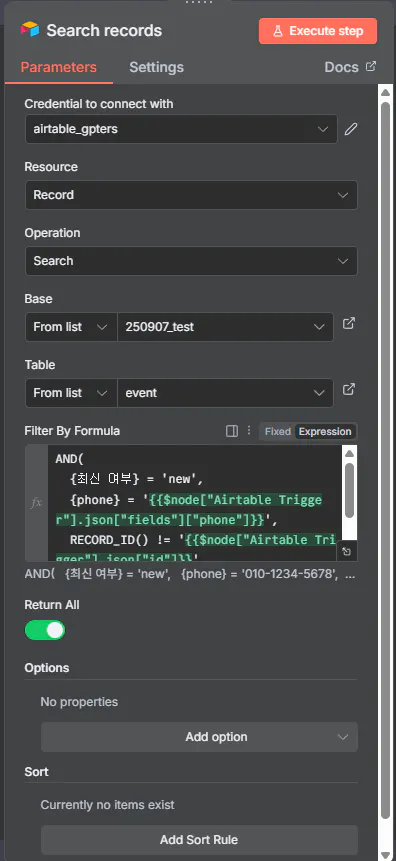Click the formula editor scrollbar thumb
The width and height of the screenshot is (396, 861).
point(349,490)
